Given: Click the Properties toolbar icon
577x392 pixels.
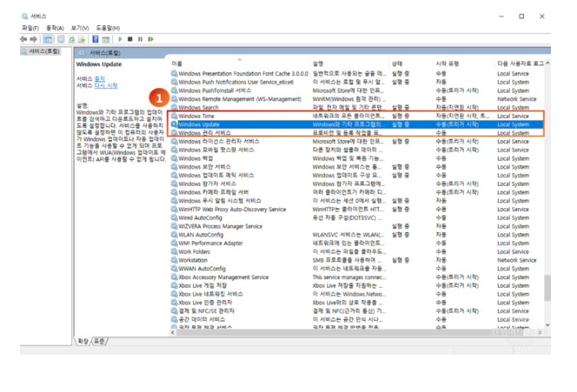Looking at the screenshot, I should (61, 39).
